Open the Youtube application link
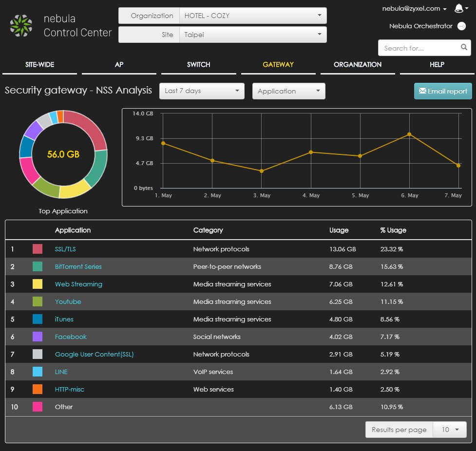The height and width of the screenshot is (451, 476). point(68,301)
